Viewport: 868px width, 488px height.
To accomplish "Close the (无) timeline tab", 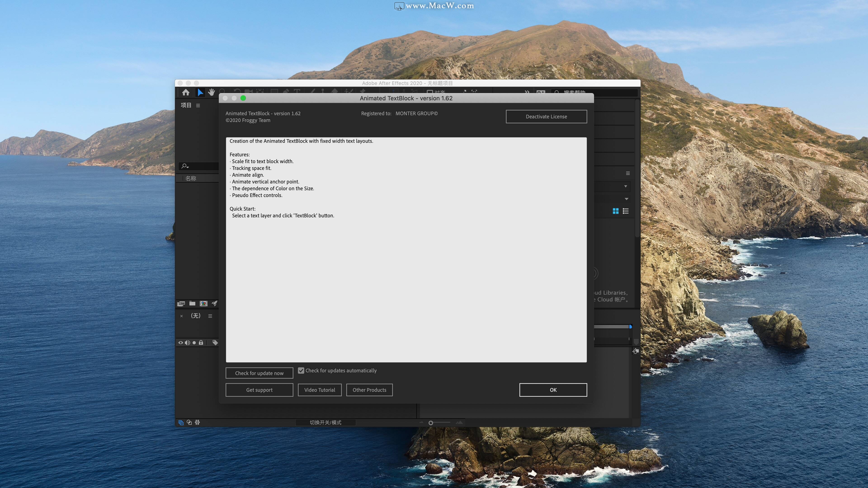I will (x=182, y=316).
